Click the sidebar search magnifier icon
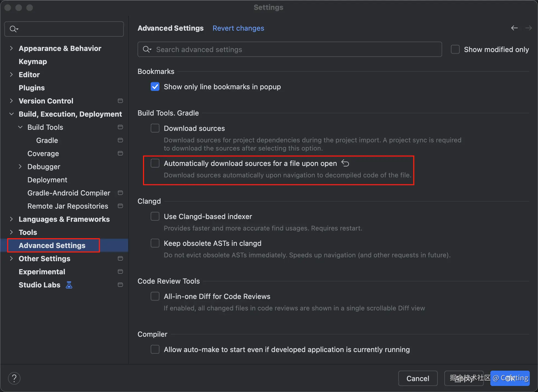This screenshot has width=538, height=392. click(13, 29)
